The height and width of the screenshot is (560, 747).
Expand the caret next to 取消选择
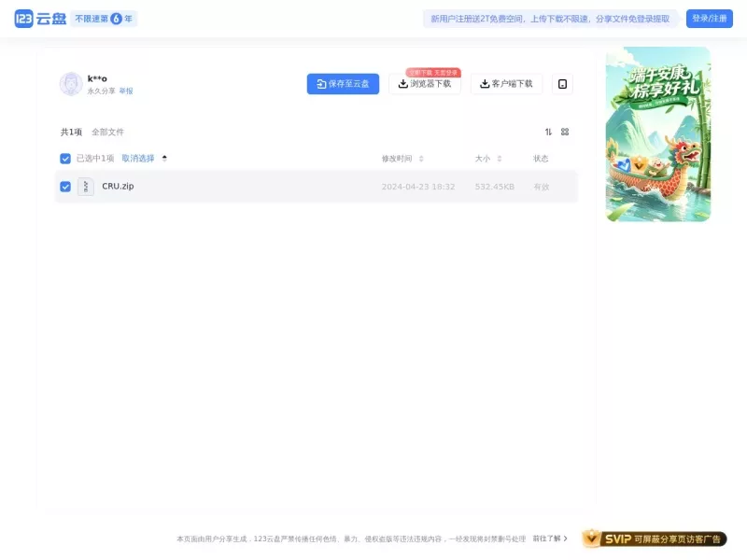pos(164,158)
